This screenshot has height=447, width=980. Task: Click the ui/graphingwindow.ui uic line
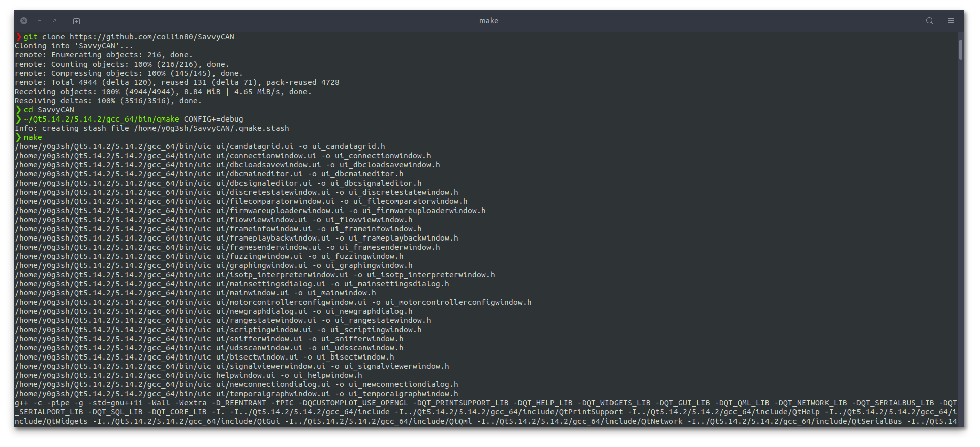pyautogui.click(x=213, y=265)
